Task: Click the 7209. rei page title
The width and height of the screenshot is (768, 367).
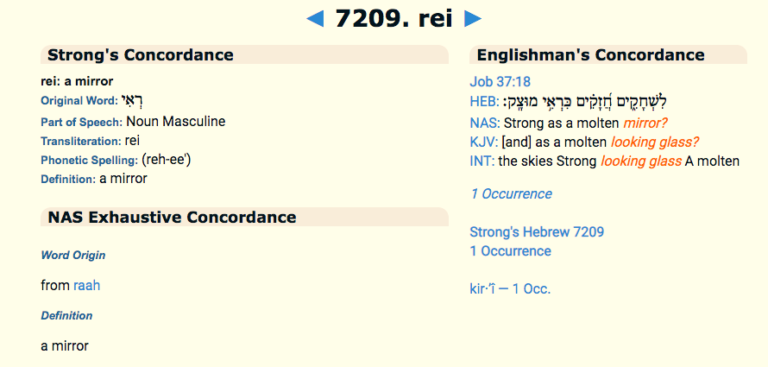Action: tap(394, 19)
